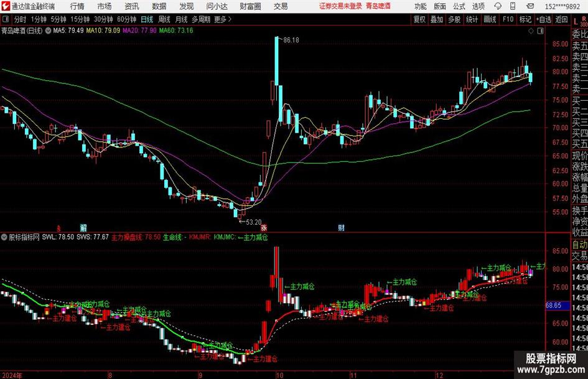The width and height of the screenshot is (588, 379).
Task: Open the 财富圈 menu
Action: (250, 6)
